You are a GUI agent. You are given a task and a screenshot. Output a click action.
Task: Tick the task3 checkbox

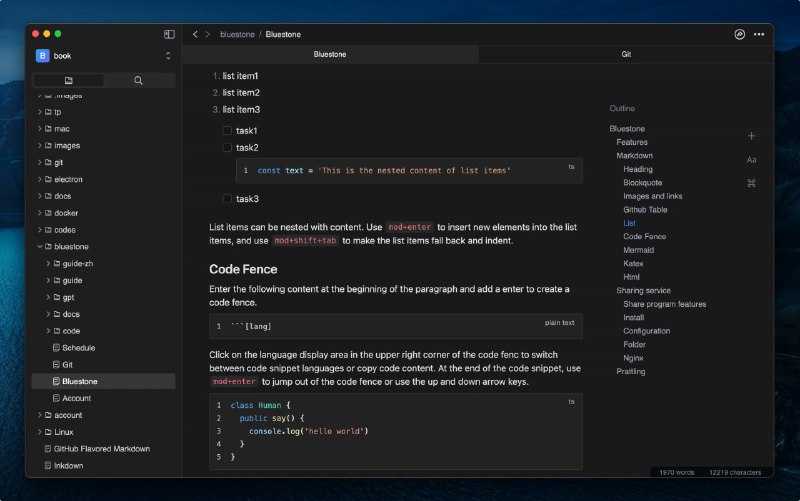click(x=227, y=199)
